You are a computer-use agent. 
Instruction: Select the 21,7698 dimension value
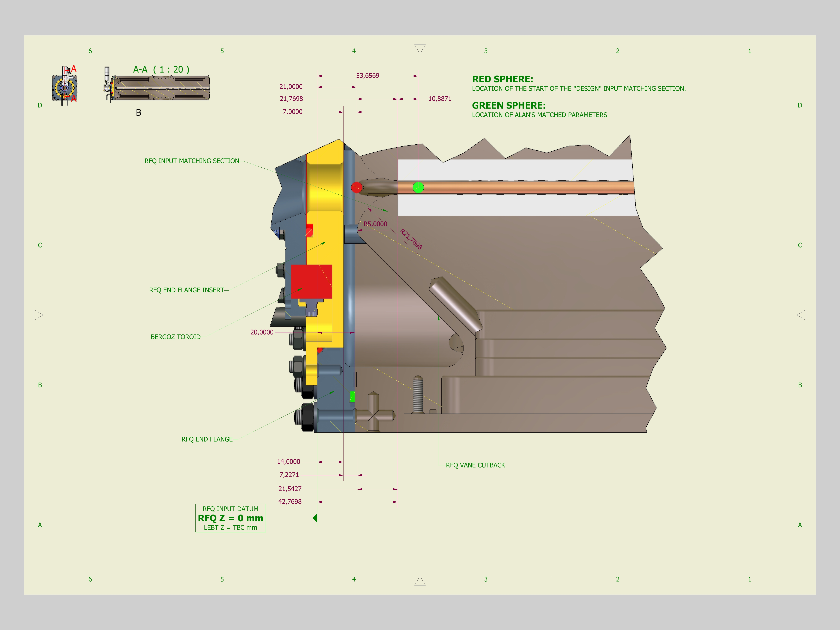(291, 99)
